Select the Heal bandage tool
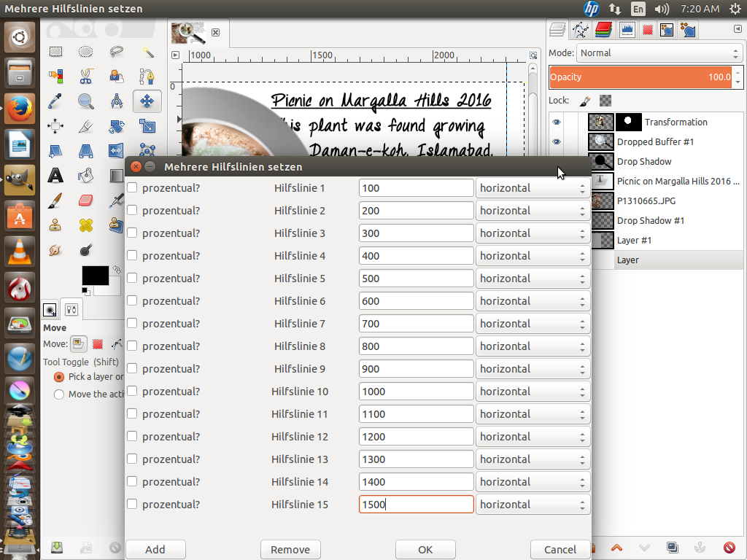Viewport: 747px width, 560px height. [86, 225]
